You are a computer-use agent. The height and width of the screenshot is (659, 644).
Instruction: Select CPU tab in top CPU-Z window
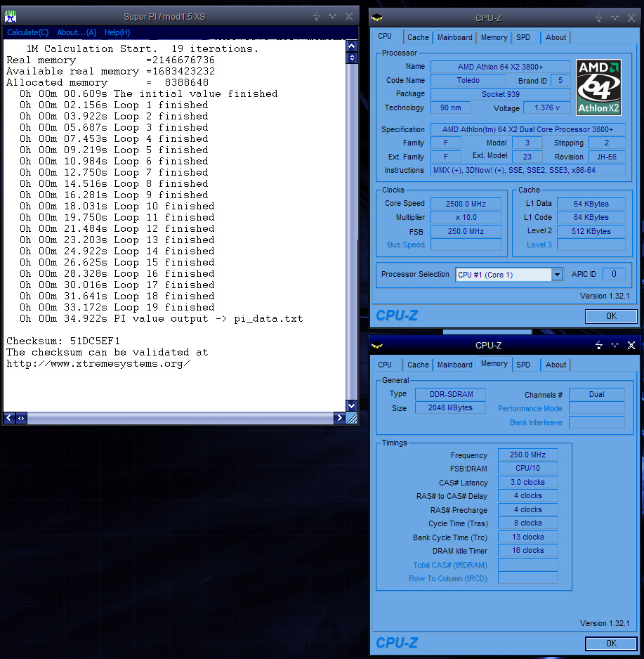(385, 36)
